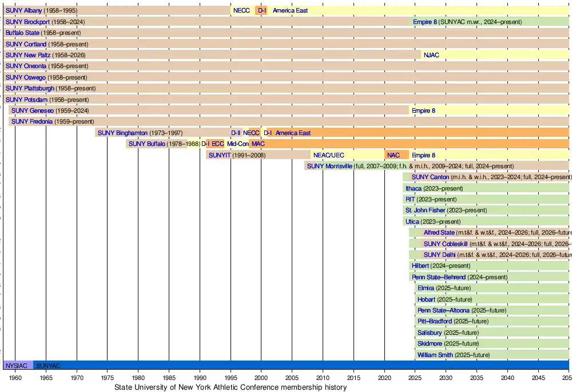This screenshot has width=572, height=392.
Task: Open the NEAC/UEC link
Action: (329, 156)
